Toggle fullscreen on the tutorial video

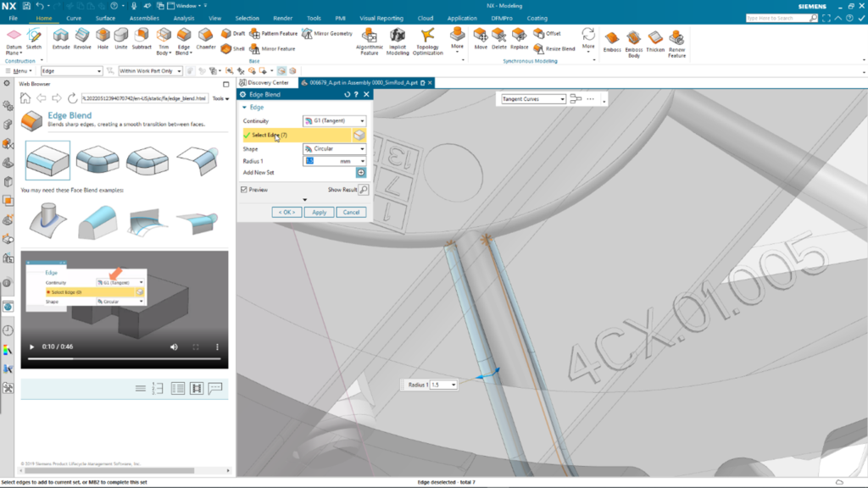tap(196, 347)
